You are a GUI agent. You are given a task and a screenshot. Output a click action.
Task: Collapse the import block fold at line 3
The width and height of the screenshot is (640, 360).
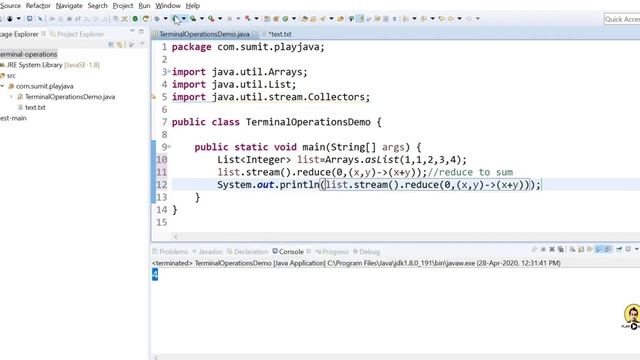(169, 71)
